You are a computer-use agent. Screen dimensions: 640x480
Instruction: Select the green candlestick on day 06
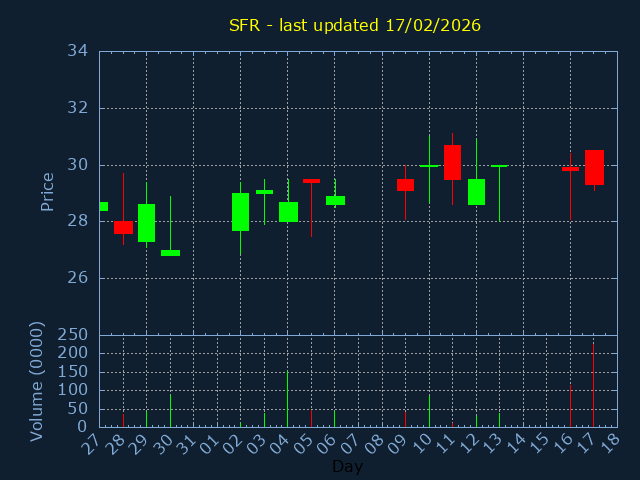335,200
